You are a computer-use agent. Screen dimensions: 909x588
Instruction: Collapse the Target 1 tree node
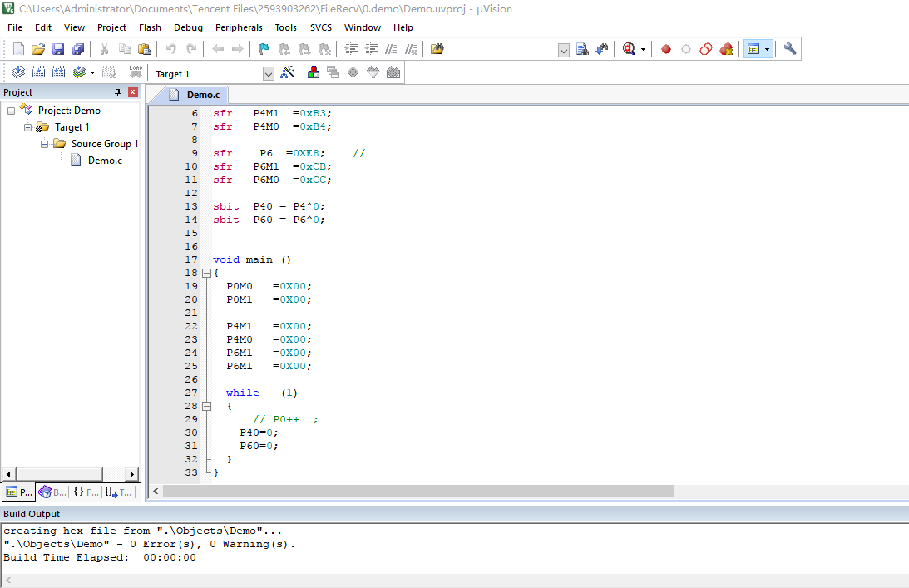[x=27, y=127]
